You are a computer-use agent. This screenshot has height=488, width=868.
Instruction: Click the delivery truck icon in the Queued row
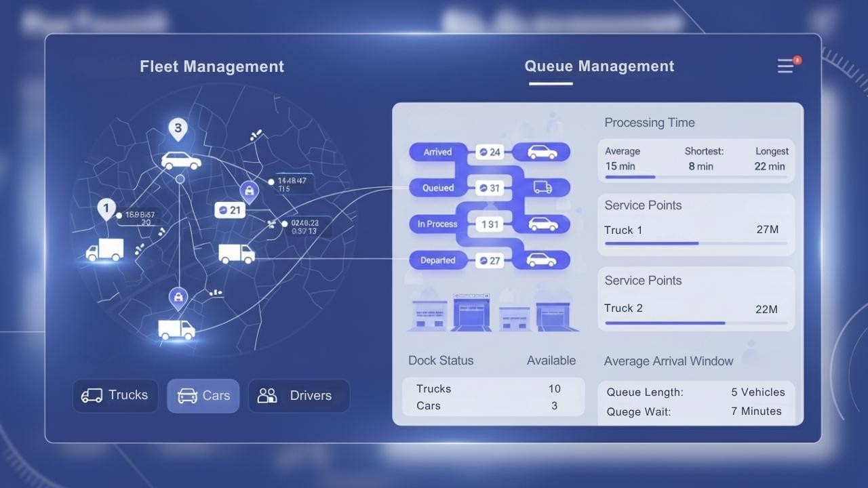pyautogui.click(x=541, y=188)
